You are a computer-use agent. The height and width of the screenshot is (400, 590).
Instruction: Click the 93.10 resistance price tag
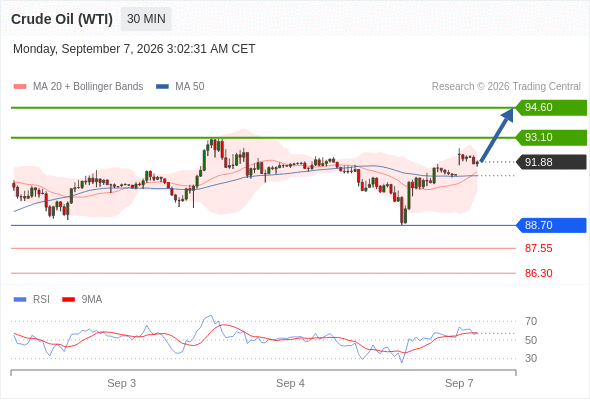point(551,137)
